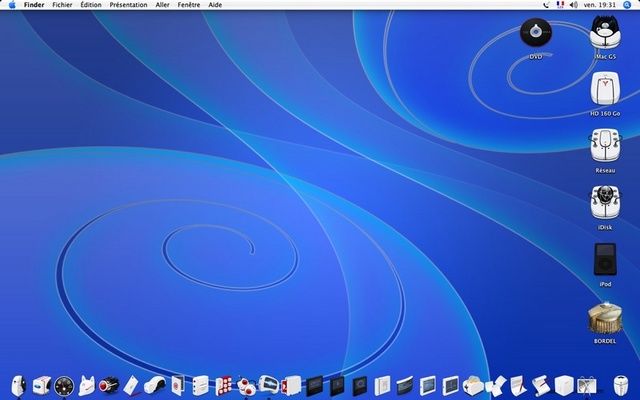Open the red-lens black camera Dock icon
This screenshot has width=640, height=400.
tap(109, 386)
